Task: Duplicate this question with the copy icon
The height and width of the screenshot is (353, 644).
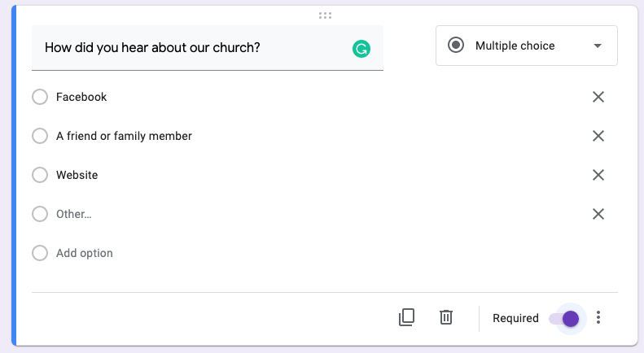Action: coord(406,317)
